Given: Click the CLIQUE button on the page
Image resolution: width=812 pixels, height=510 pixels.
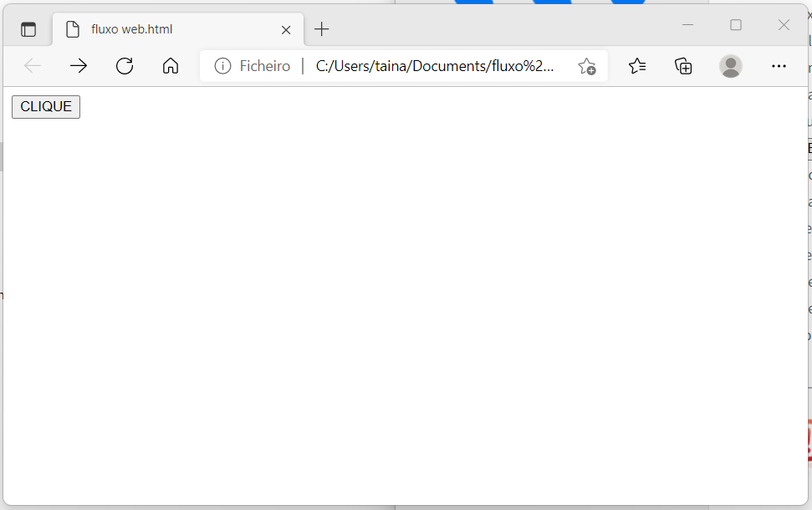Looking at the screenshot, I should [46, 107].
